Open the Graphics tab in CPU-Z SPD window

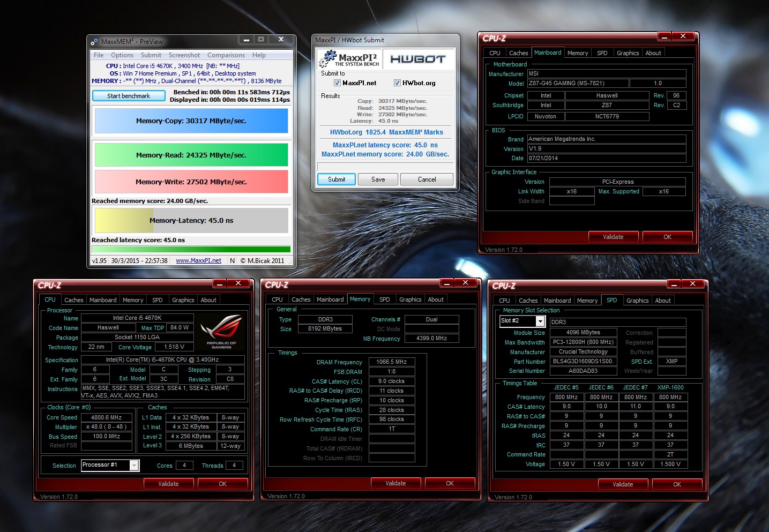(637, 301)
